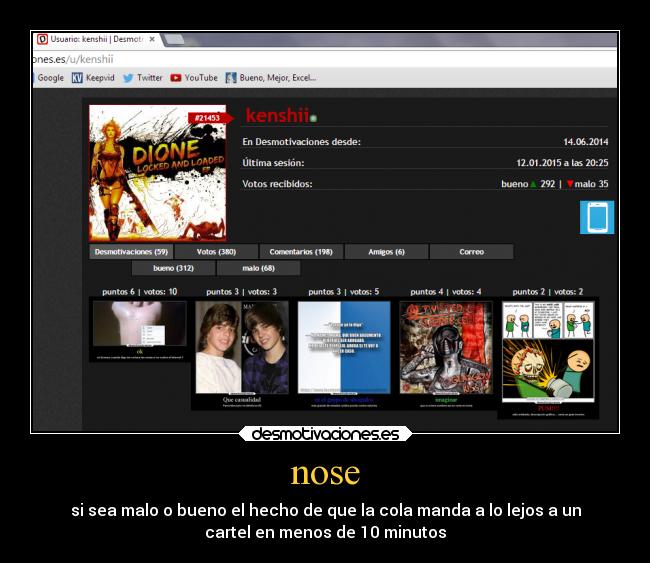The image size is (650, 563).
Task: Click the 'malo 35' vote count
Action: tap(587, 184)
